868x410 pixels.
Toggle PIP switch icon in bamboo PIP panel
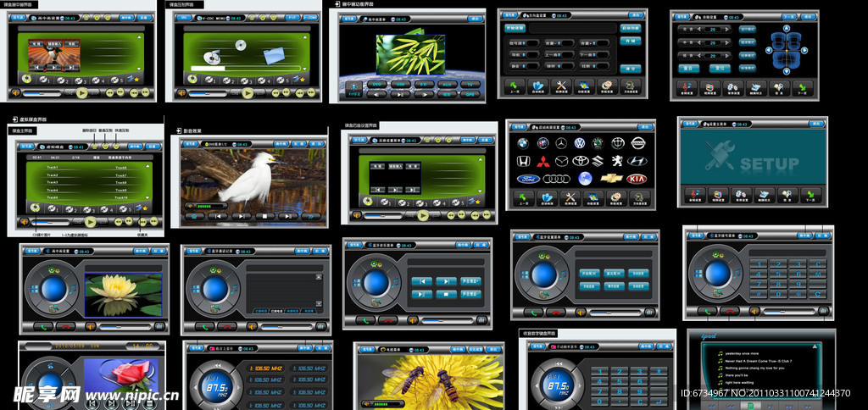pos(352,89)
